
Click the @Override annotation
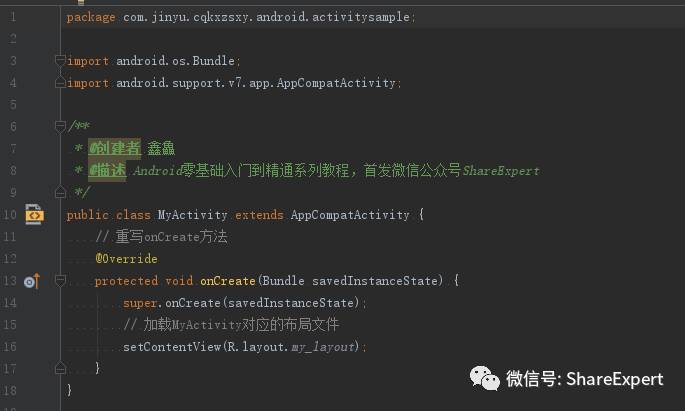126,259
